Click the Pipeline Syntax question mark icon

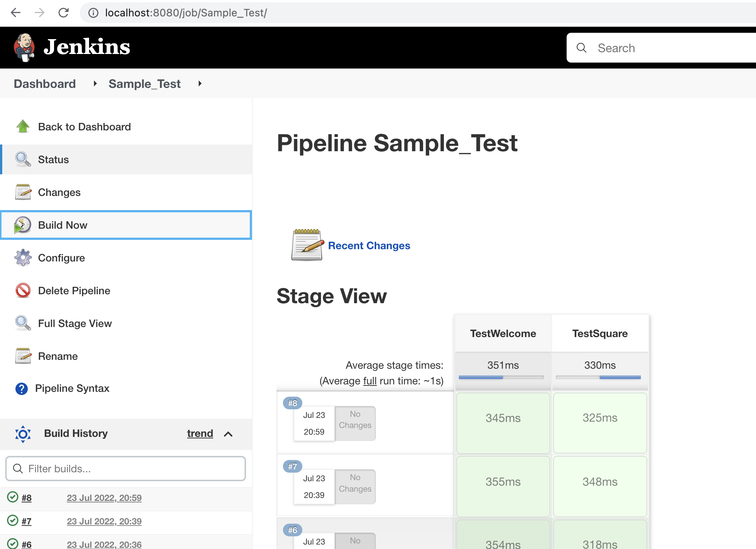pos(22,388)
